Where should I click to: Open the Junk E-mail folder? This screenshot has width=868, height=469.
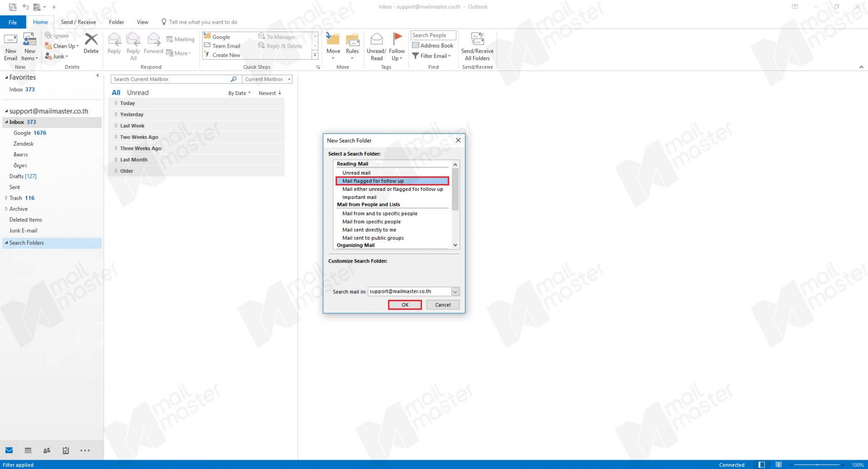[23, 230]
